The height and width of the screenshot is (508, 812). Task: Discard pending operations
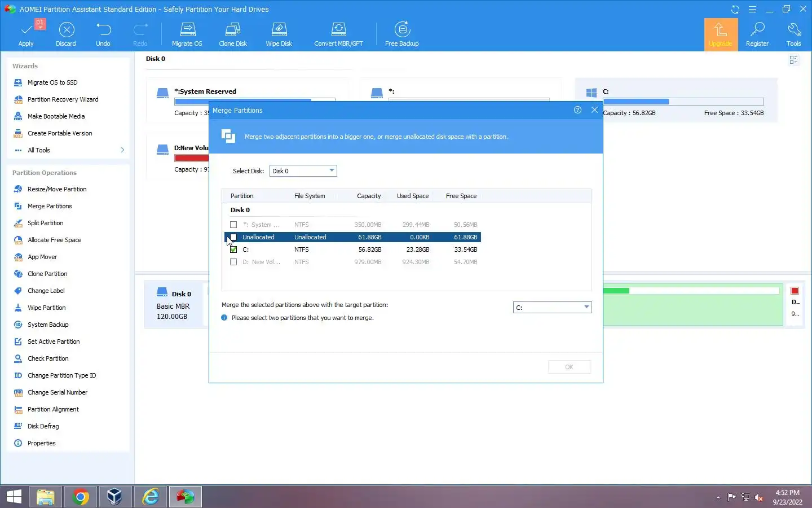(x=66, y=34)
